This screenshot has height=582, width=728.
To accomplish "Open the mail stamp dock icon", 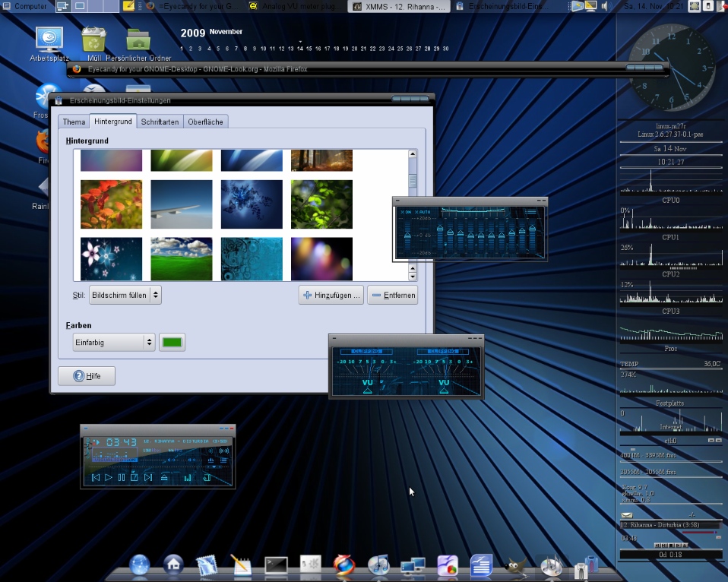I will pyautogui.click(x=207, y=565).
